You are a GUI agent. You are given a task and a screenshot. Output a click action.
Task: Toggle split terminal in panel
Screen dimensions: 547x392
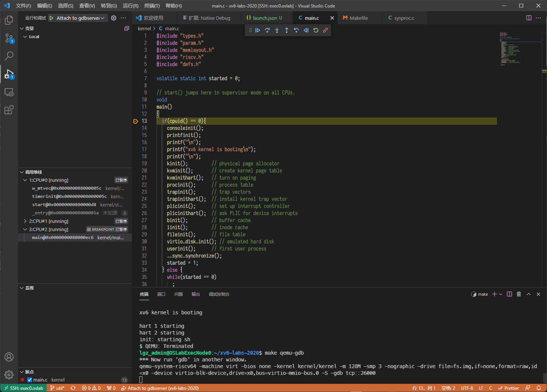pyautogui.click(x=509, y=294)
